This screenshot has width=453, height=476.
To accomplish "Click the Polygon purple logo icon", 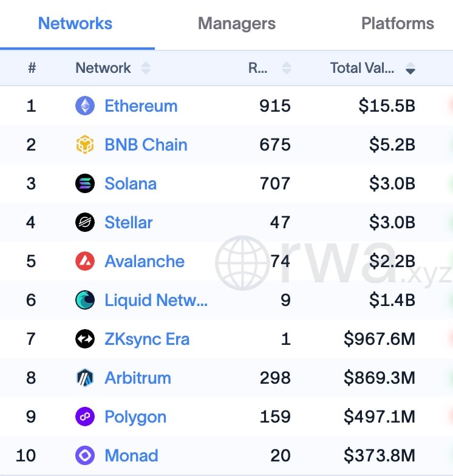I will coord(85,416).
